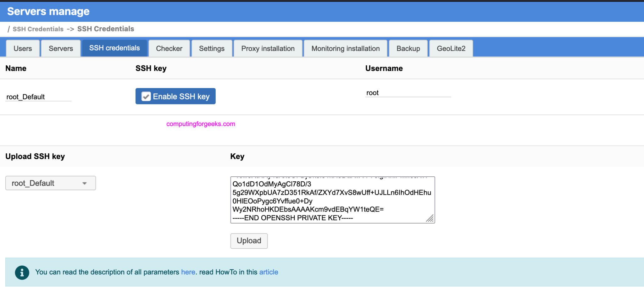
Task: Enable the SSH key checkbox
Action: [146, 96]
